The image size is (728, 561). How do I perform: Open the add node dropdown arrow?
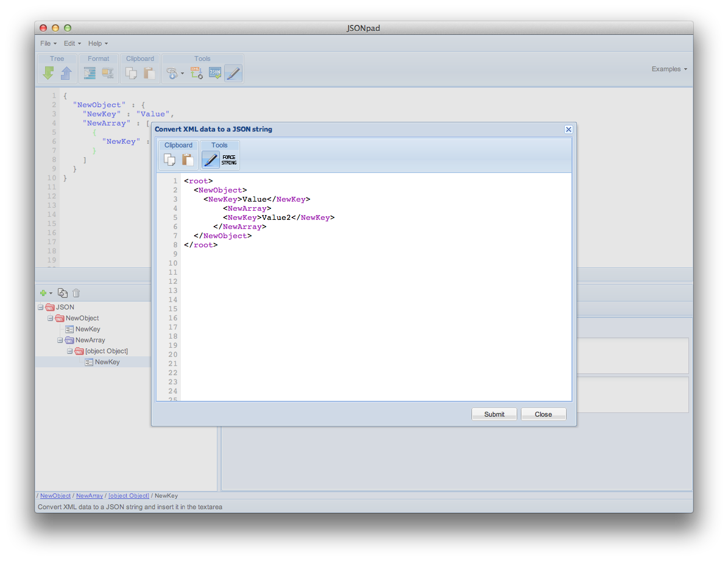click(x=51, y=293)
